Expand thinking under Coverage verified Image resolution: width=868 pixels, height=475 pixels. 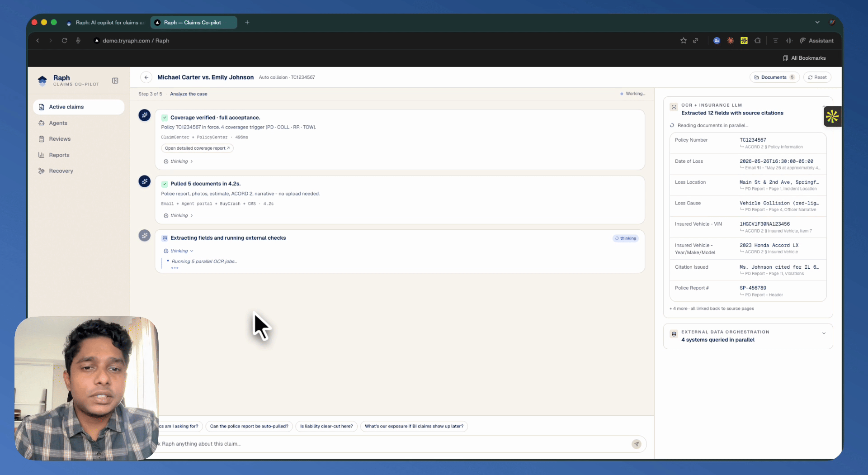[179, 161]
